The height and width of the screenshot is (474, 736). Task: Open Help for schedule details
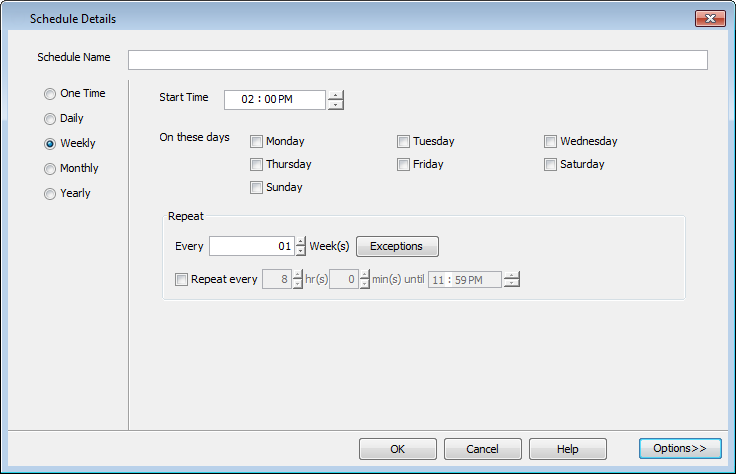tap(568, 449)
